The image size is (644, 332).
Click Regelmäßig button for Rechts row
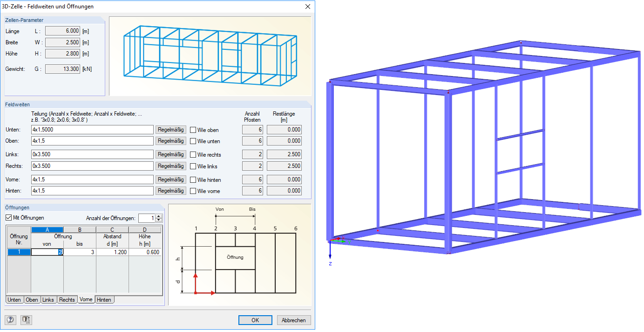pyautogui.click(x=171, y=166)
